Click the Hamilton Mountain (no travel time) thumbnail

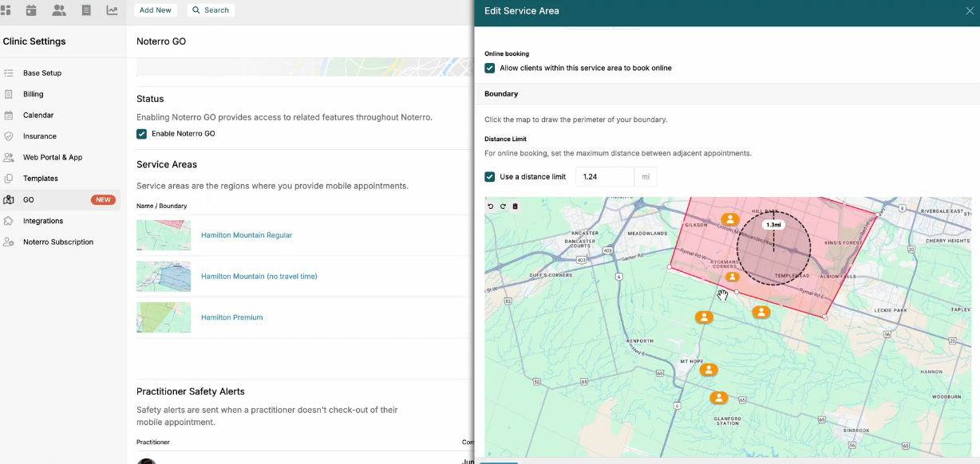[164, 277]
